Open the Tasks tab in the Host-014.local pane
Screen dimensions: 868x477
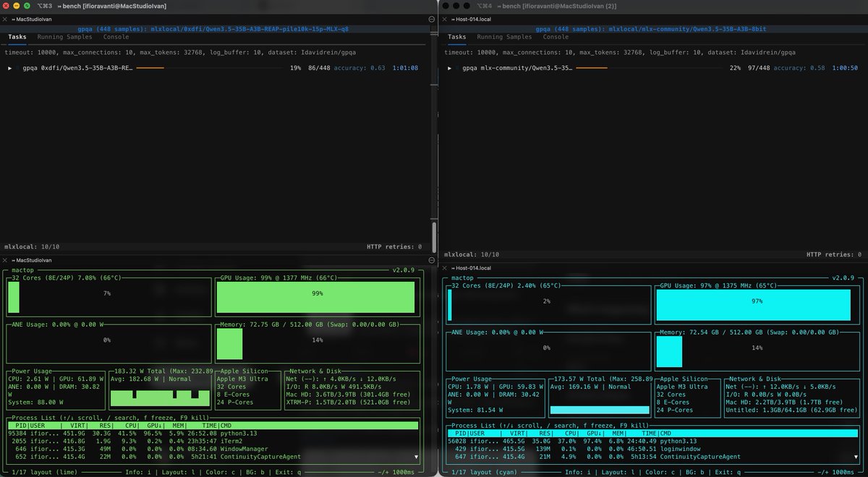[x=458, y=36]
